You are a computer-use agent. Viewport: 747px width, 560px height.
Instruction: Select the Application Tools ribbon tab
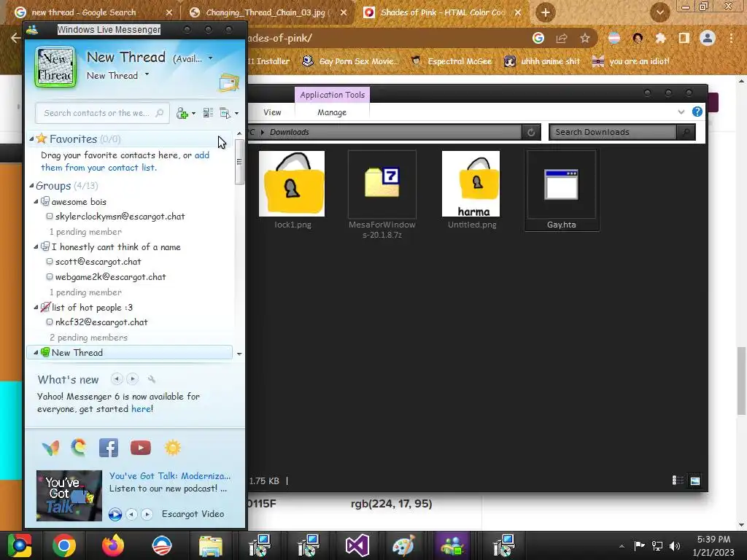click(x=333, y=95)
